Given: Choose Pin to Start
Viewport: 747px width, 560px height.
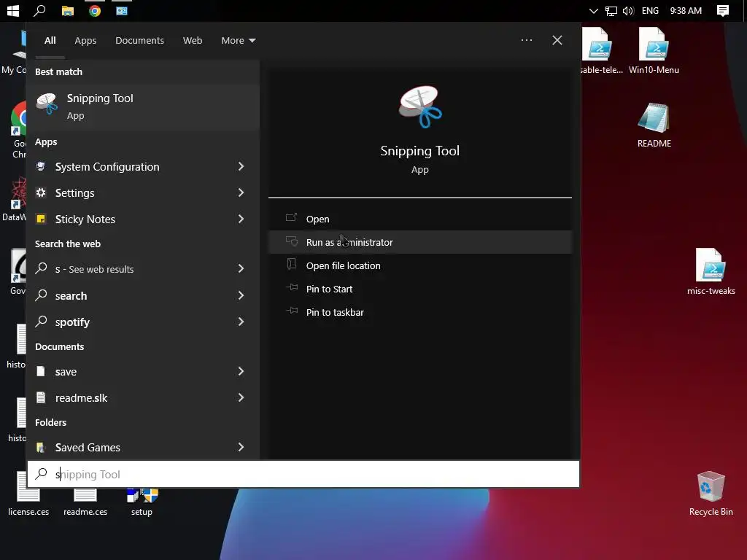Looking at the screenshot, I should 419,289.
